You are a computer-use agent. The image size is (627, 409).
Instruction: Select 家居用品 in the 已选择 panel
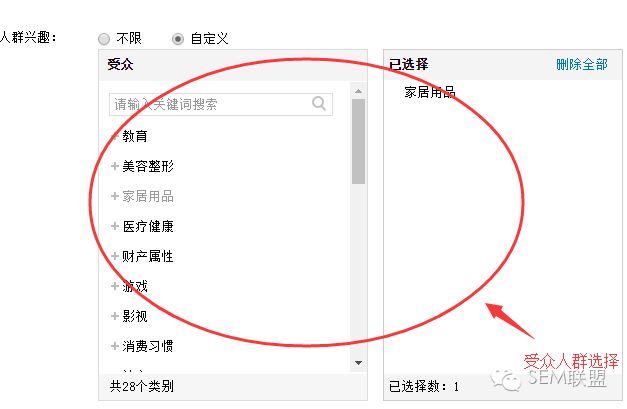tap(430, 92)
